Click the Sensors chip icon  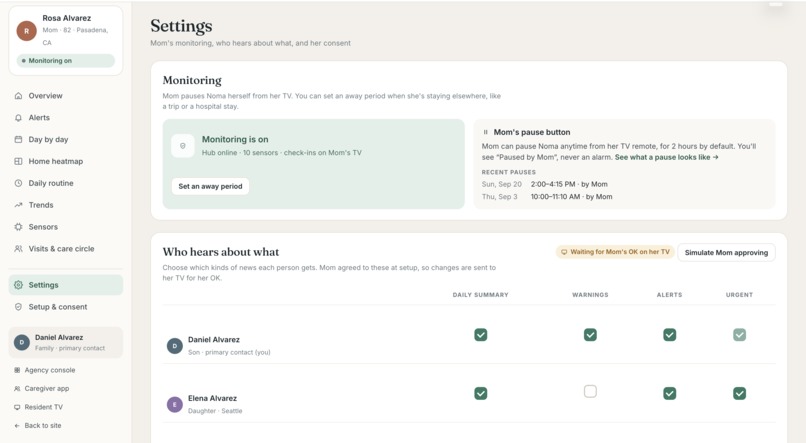click(x=19, y=227)
